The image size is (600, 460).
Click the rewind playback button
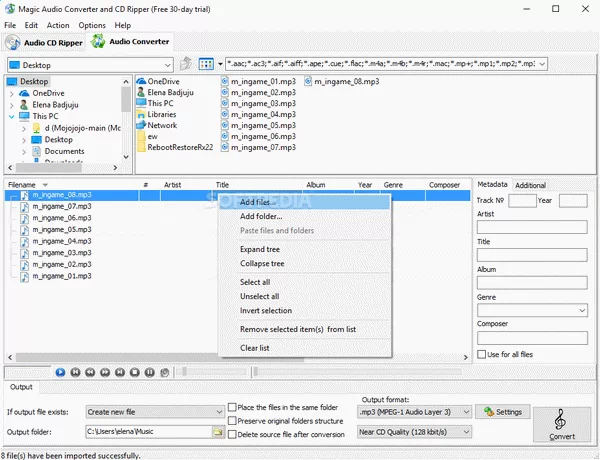[90, 372]
